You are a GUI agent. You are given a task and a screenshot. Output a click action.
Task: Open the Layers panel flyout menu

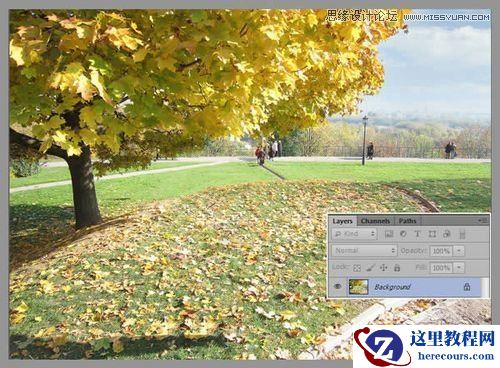483,220
